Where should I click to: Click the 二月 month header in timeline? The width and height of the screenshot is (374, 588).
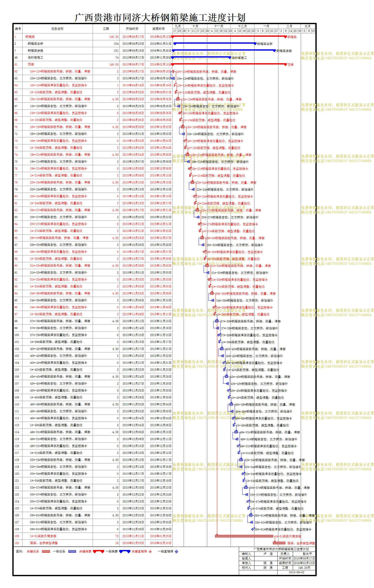[289, 26]
